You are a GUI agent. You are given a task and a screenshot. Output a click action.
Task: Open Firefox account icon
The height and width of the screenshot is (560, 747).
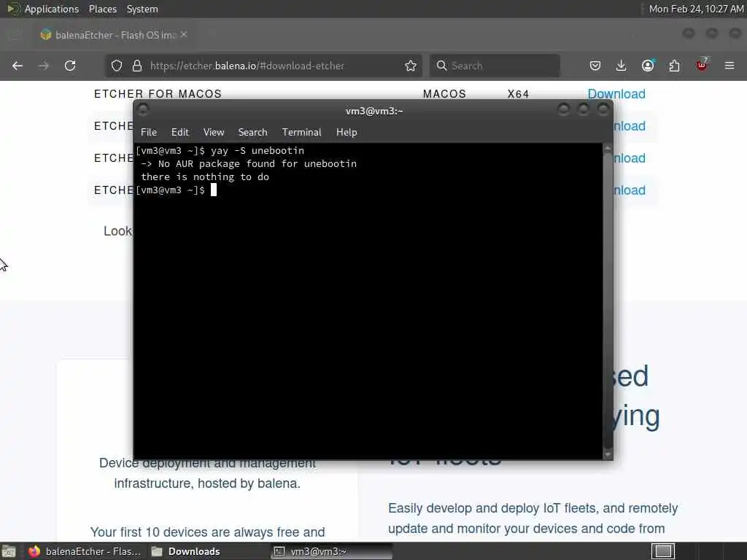648,66
